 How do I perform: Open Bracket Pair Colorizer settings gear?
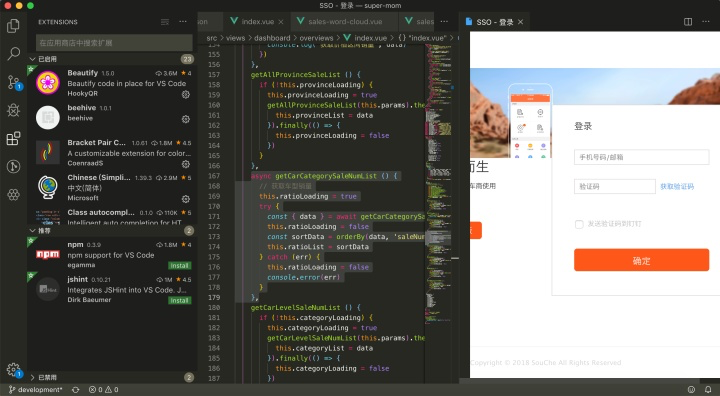[186, 164]
